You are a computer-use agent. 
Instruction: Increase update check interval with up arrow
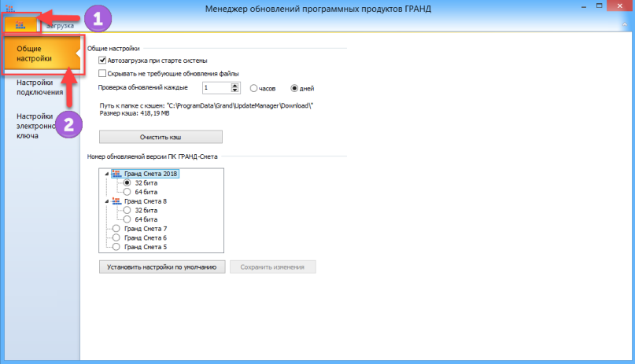point(235,85)
